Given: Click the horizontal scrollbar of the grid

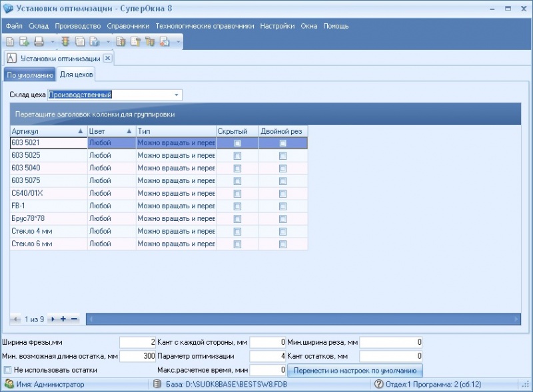Looking at the screenshot, I should [x=303, y=319].
